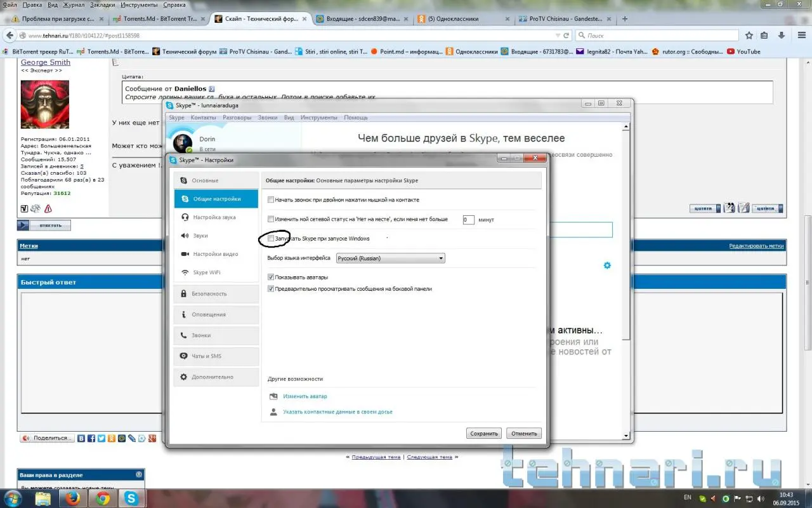Expand the 'Оповещения' settings section

[216, 314]
